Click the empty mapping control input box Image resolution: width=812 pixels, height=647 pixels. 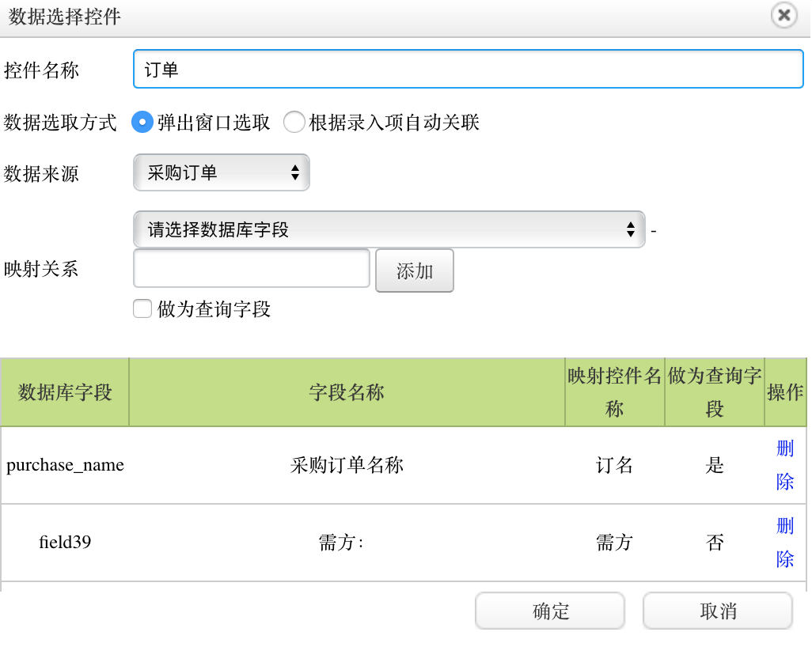click(x=252, y=269)
